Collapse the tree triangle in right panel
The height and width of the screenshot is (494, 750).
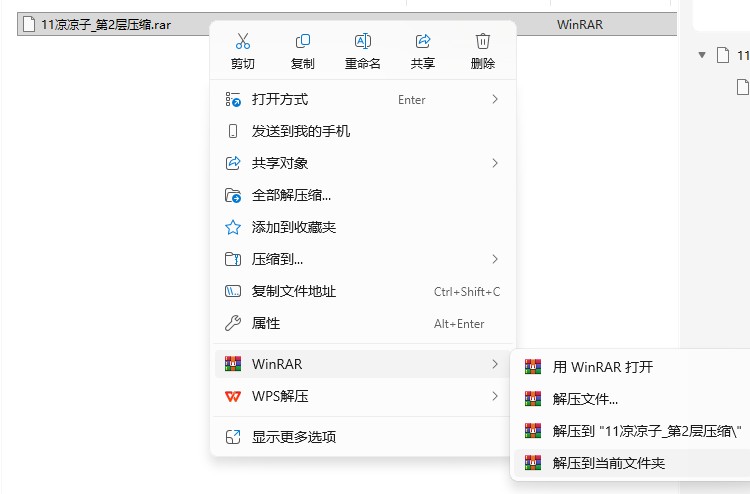[702, 55]
